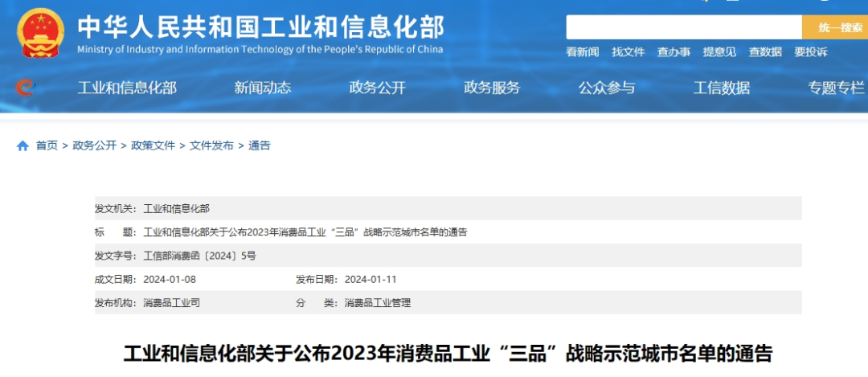868x377 pixels.
Task: Select the 成文日期 value 2024-01-08
Action: click(x=170, y=279)
